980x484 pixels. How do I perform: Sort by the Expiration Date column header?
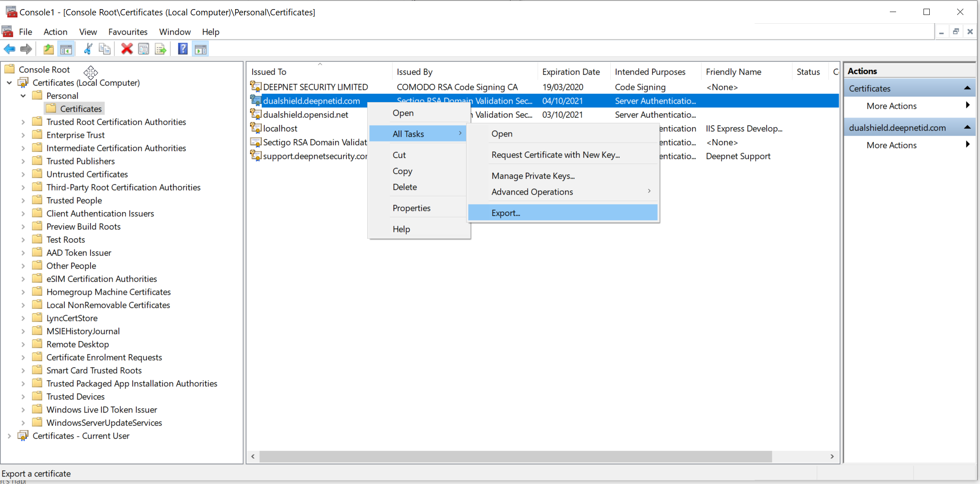coord(571,72)
